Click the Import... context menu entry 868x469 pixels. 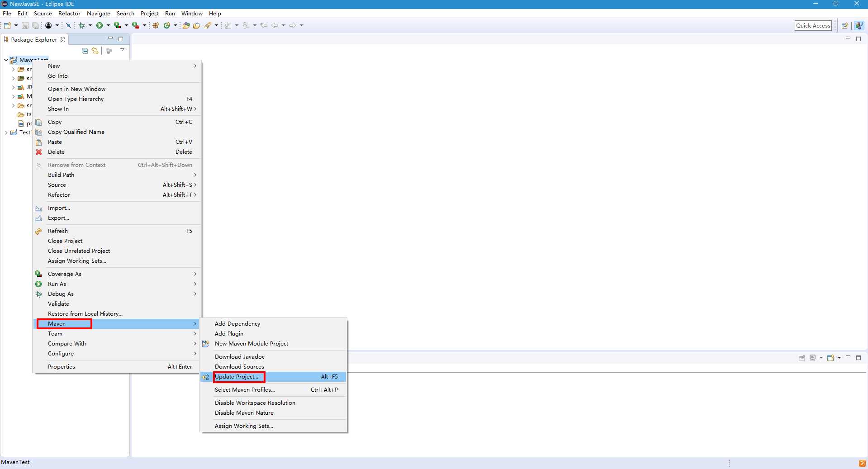point(117,208)
